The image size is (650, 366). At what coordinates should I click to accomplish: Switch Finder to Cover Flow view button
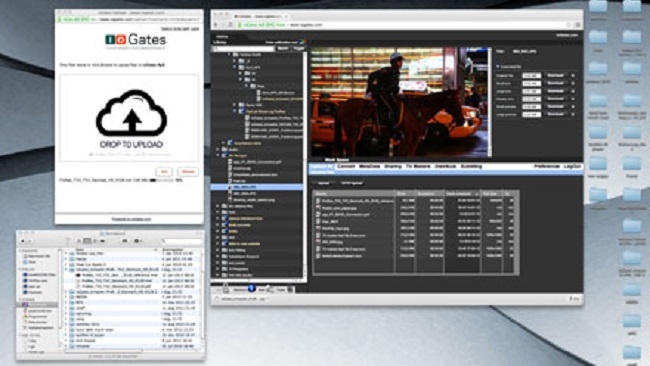click(102, 241)
